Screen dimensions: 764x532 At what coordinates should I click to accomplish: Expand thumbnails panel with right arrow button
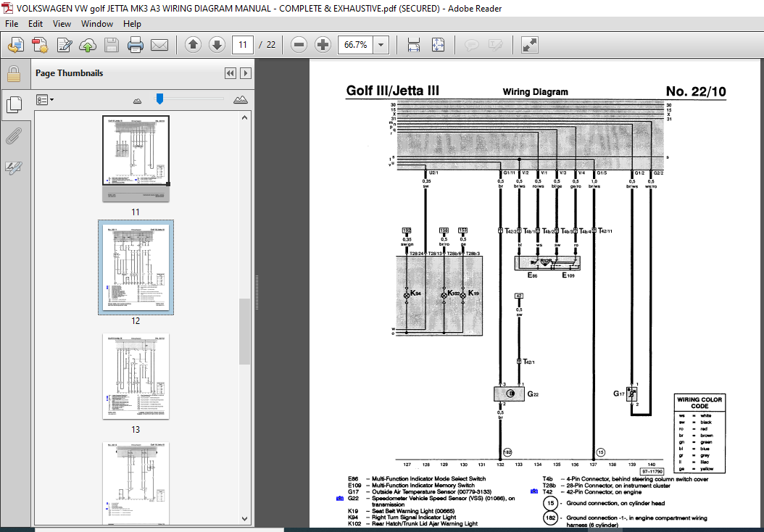(x=246, y=73)
